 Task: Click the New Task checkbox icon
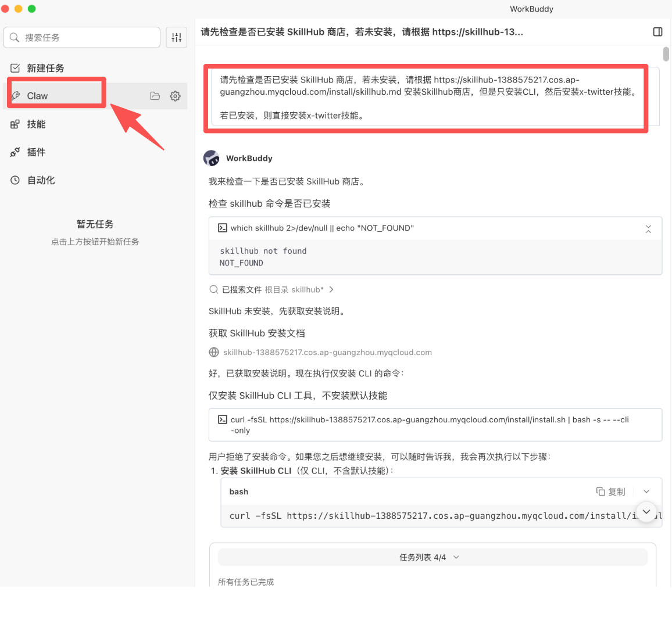point(15,68)
